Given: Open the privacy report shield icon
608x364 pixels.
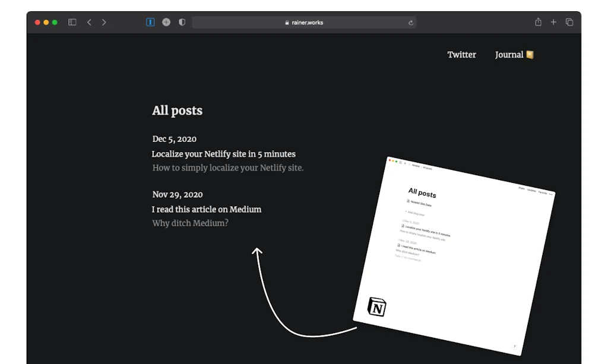Looking at the screenshot, I should (182, 23).
